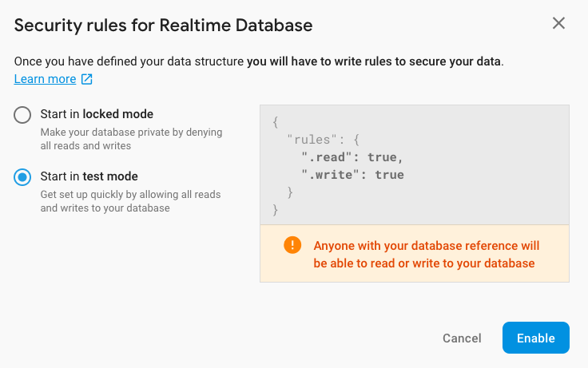Click the locked mode description text
Viewport: 588px width, 368px height.
131,139
